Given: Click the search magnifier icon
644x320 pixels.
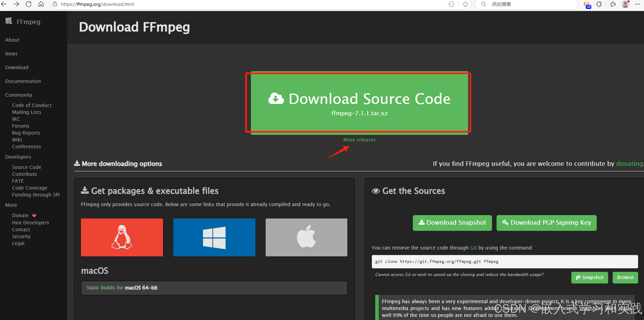Looking at the screenshot, I should click(x=484, y=4).
